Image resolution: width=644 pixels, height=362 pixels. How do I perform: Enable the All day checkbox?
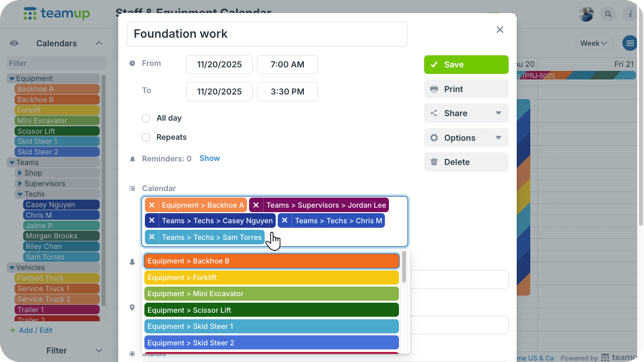tap(146, 118)
